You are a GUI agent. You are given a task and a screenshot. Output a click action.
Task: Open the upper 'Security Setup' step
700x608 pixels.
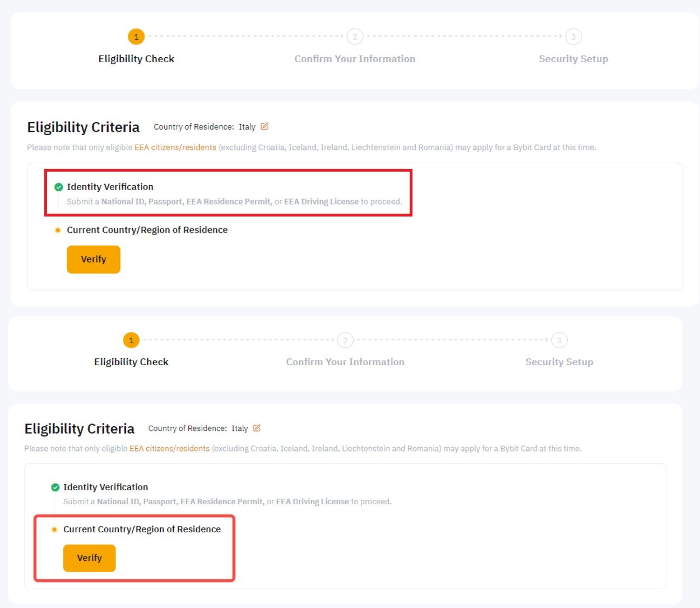573,59
